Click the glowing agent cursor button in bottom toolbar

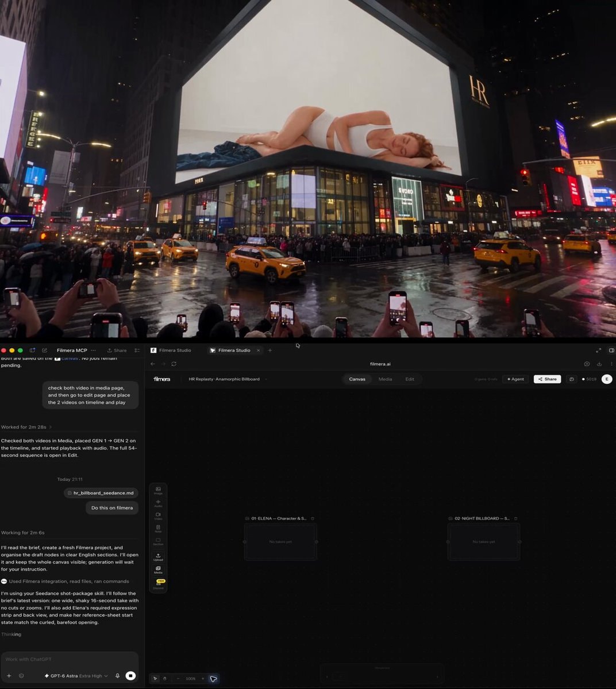click(214, 679)
